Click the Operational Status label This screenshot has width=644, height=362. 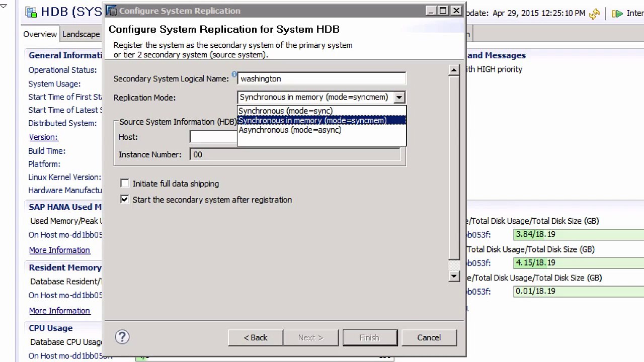pos(62,70)
